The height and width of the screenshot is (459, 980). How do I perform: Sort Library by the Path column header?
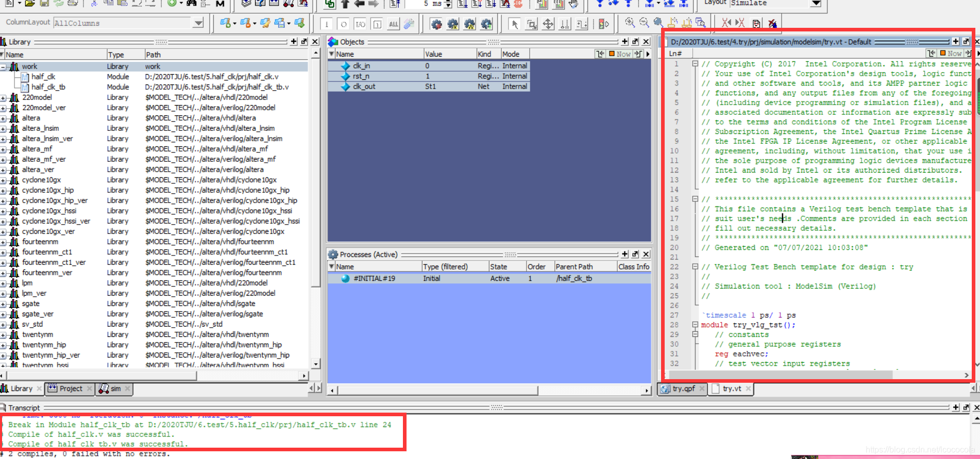[x=226, y=55]
